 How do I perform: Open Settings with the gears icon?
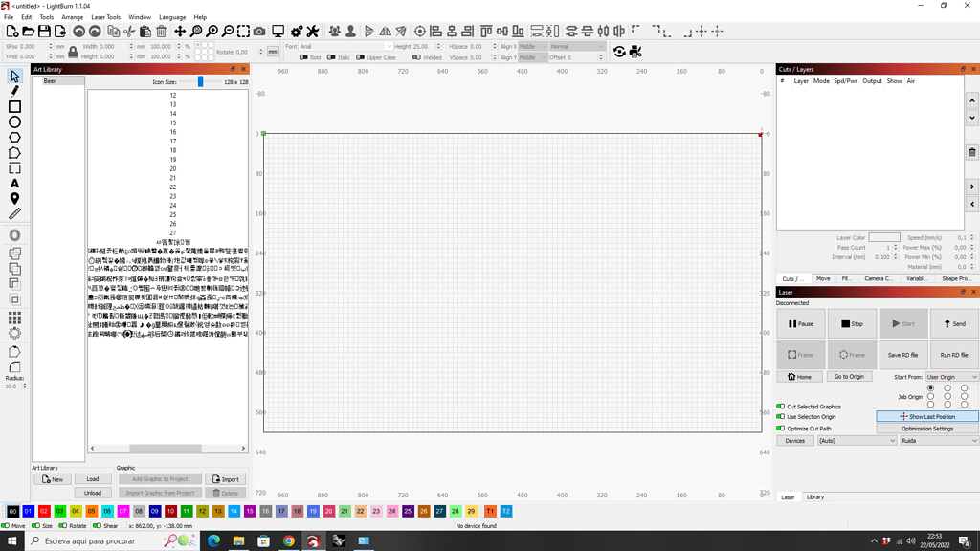click(x=297, y=32)
